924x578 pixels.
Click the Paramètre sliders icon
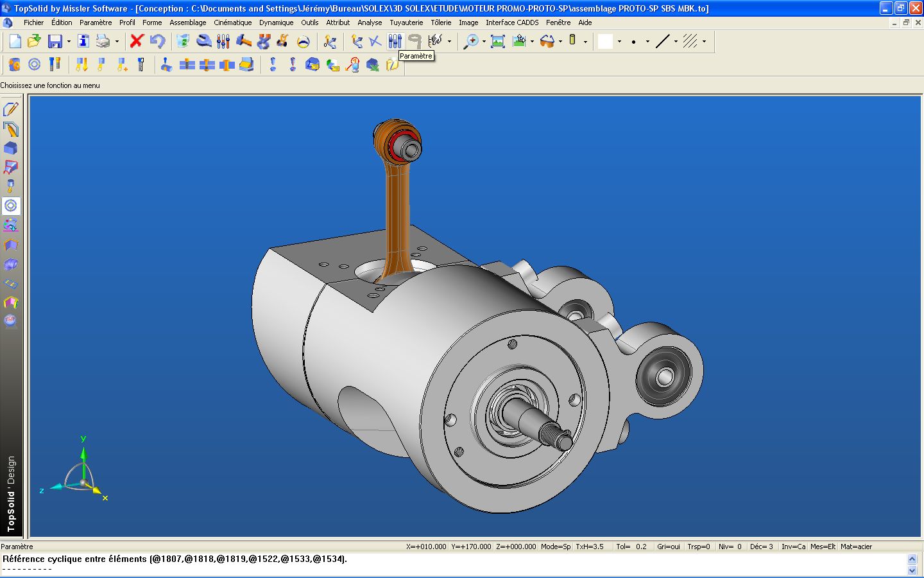coord(395,42)
